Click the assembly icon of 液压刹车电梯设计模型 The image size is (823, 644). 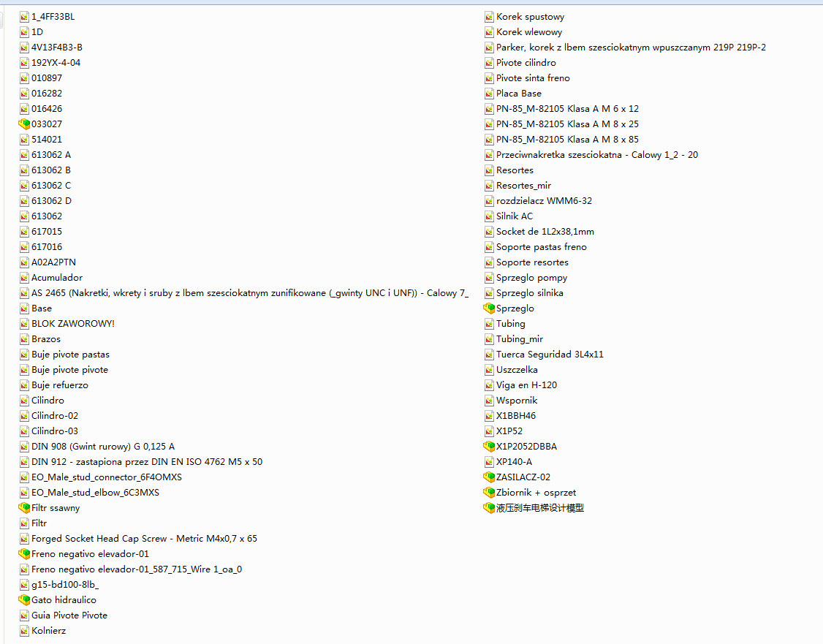click(x=489, y=508)
